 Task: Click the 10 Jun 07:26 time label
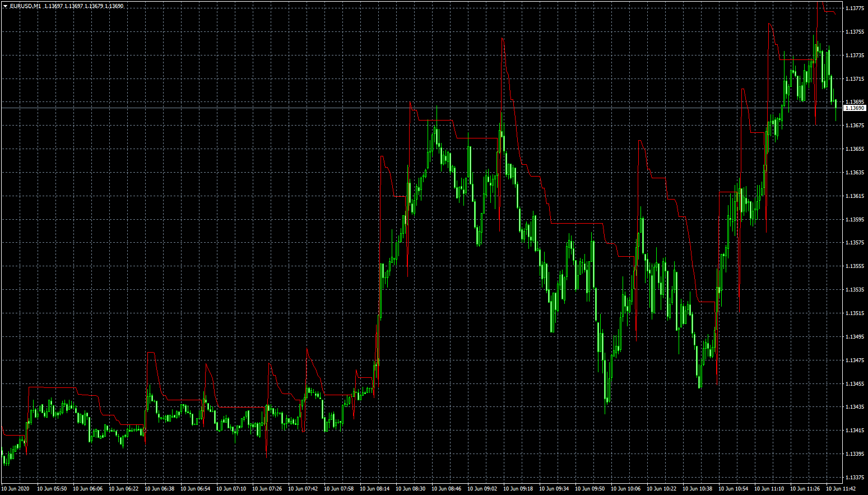[x=267, y=489]
